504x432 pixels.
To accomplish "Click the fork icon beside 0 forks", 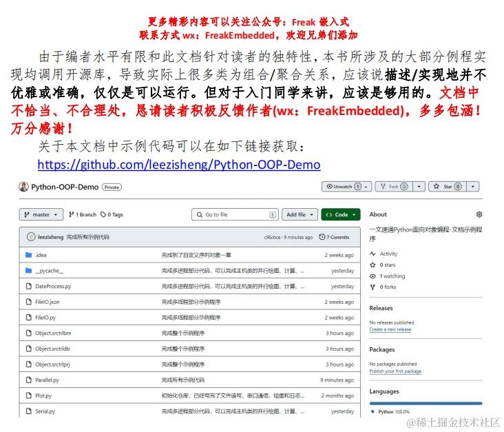I will [x=373, y=287].
